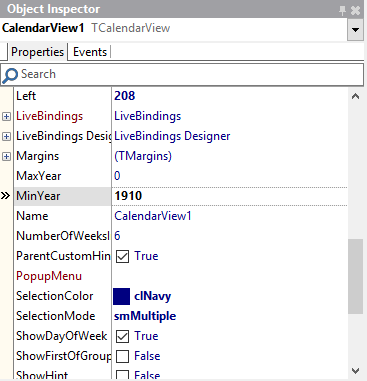Select the (TMargins) value
This screenshot has height=381, width=367.
tap(143, 156)
